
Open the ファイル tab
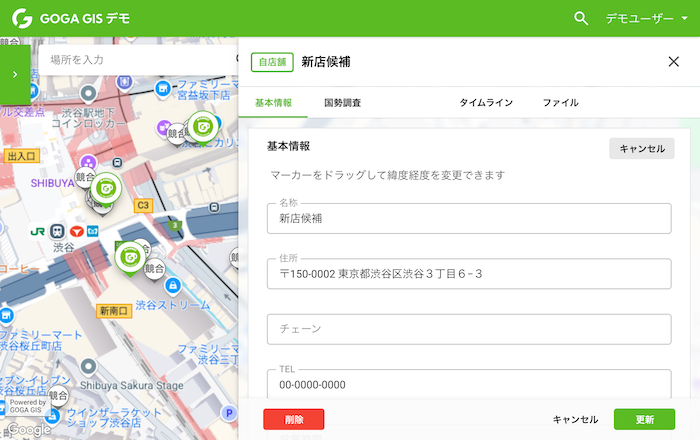560,103
